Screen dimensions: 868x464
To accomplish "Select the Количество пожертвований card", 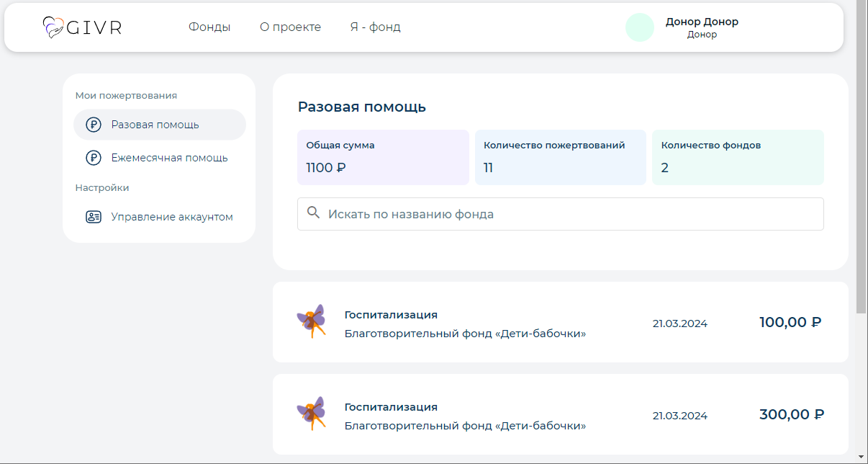I will (x=560, y=157).
